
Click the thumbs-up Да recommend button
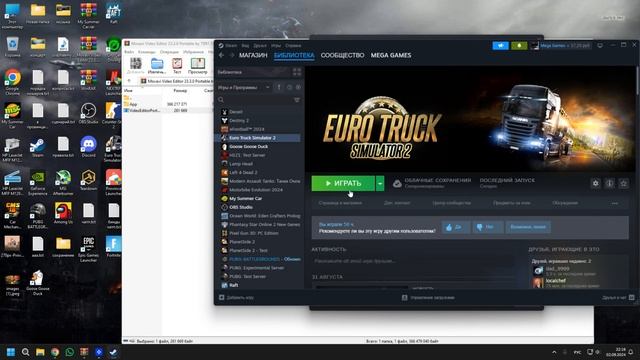pyautogui.click(x=455, y=227)
